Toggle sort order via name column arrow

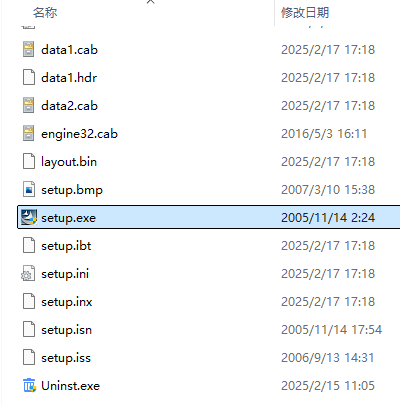coord(151,2)
